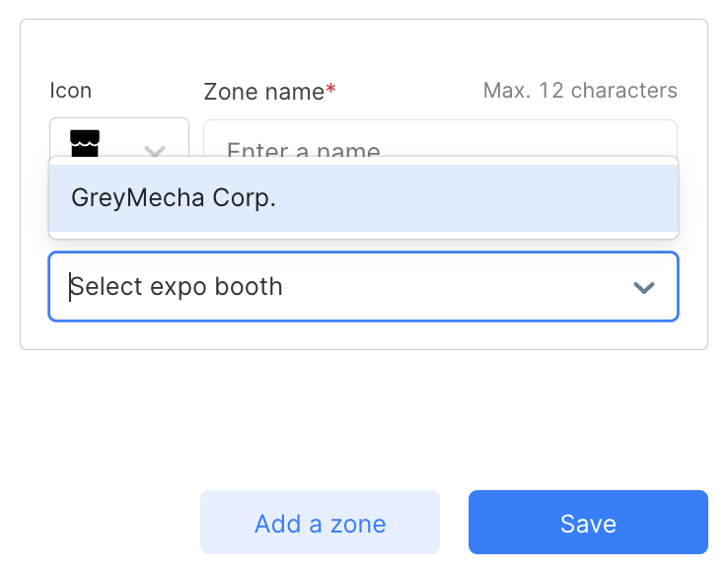This screenshot has height=572, width=728.
Task: Click the blinking text cursor in the booth search
Action: 70,287
